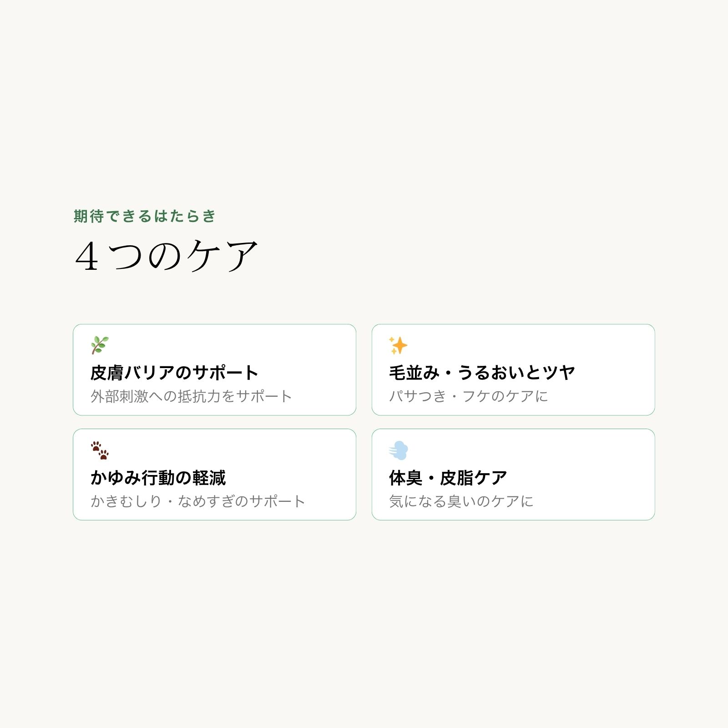The width and height of the screenshot is (728, 728).
Task: Click the numeral 4 in the heading
Action: pos(86,257)
